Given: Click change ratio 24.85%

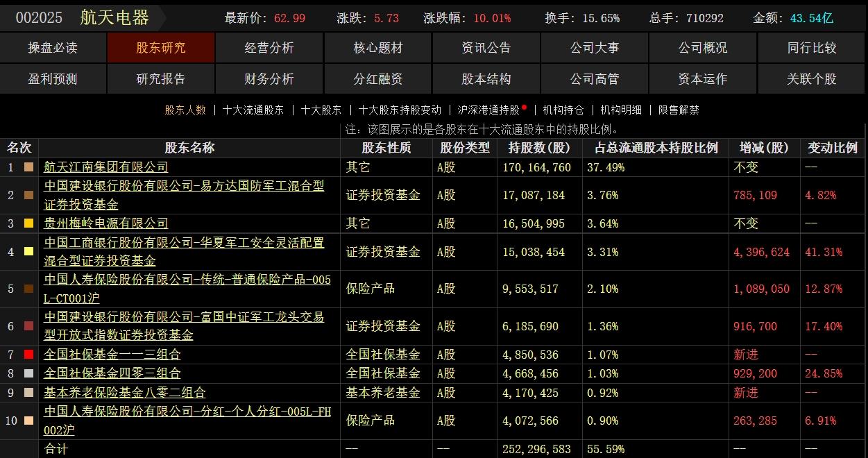Looking at the screenshot, I should tap(824, 373).
